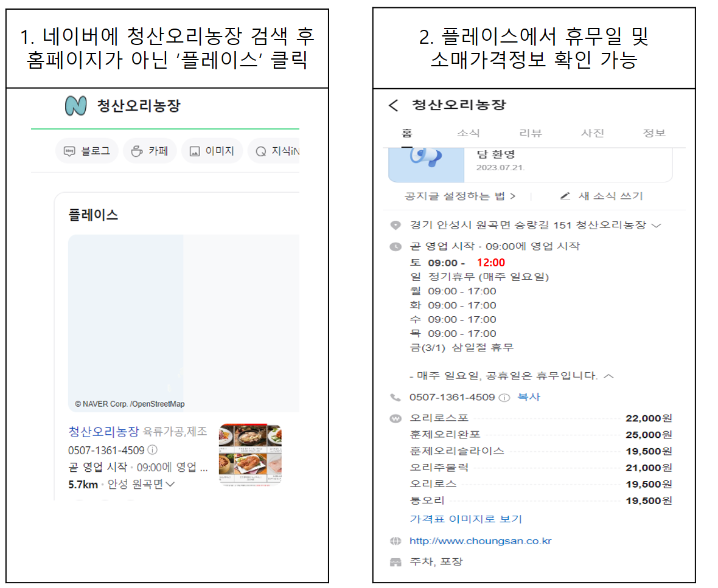Image resolution: width=718 pixels, height=588 pixels.
Task: Click the car icon beside 주차, 포장
Action: tap(396, 562)
